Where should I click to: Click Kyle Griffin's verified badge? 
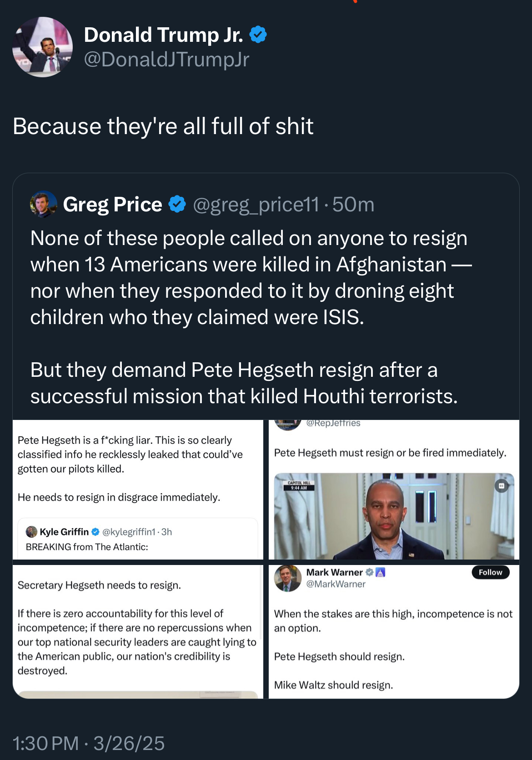click(x=95, y=532)
